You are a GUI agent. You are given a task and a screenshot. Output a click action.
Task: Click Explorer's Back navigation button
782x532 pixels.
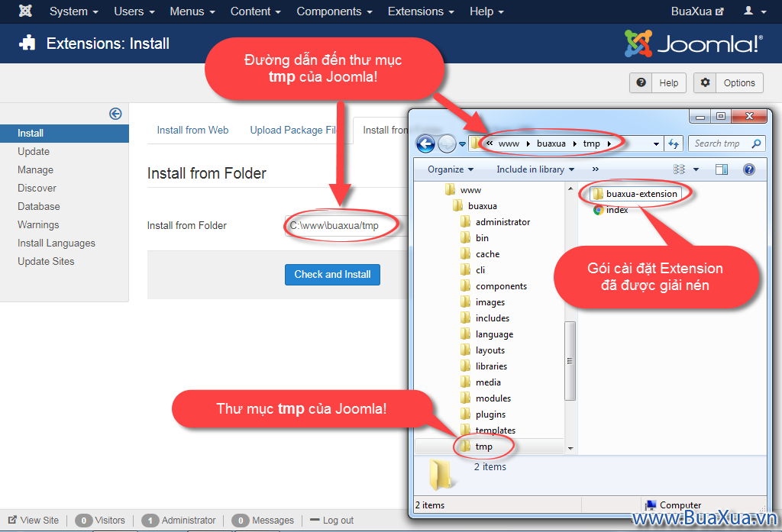click(425, 143)
